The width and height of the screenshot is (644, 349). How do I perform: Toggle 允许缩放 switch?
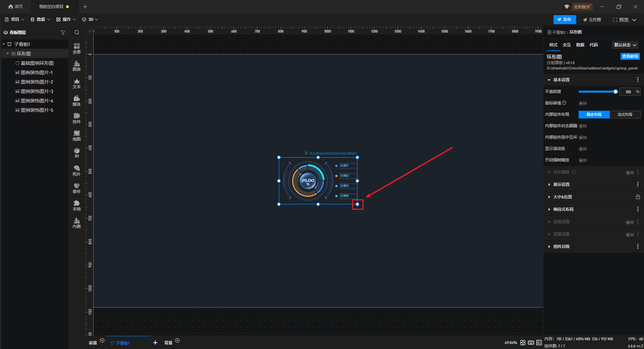(630, 173)
